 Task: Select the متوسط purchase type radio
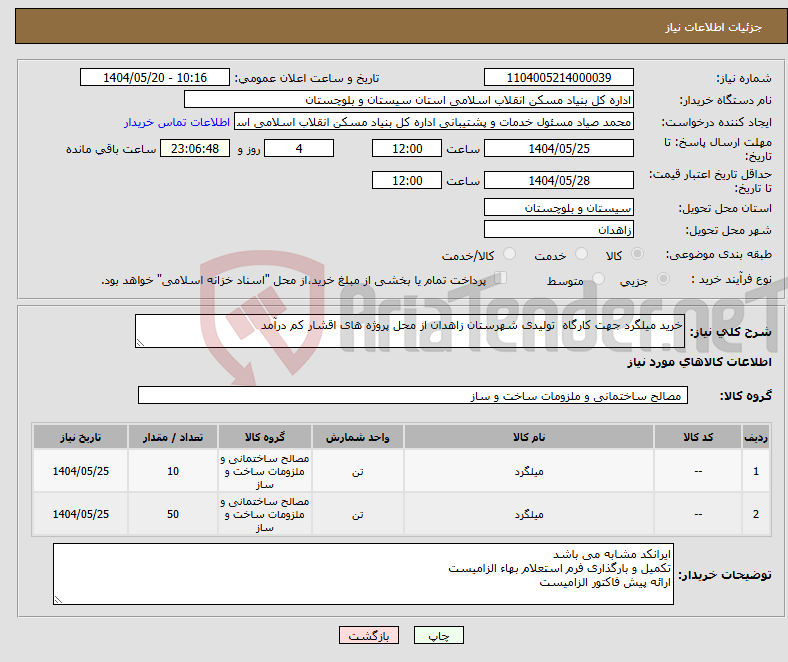599,278
